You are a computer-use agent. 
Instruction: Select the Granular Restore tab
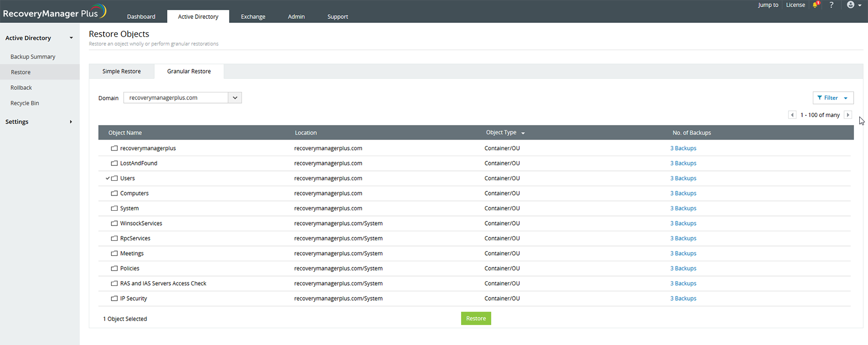[189, 71]
